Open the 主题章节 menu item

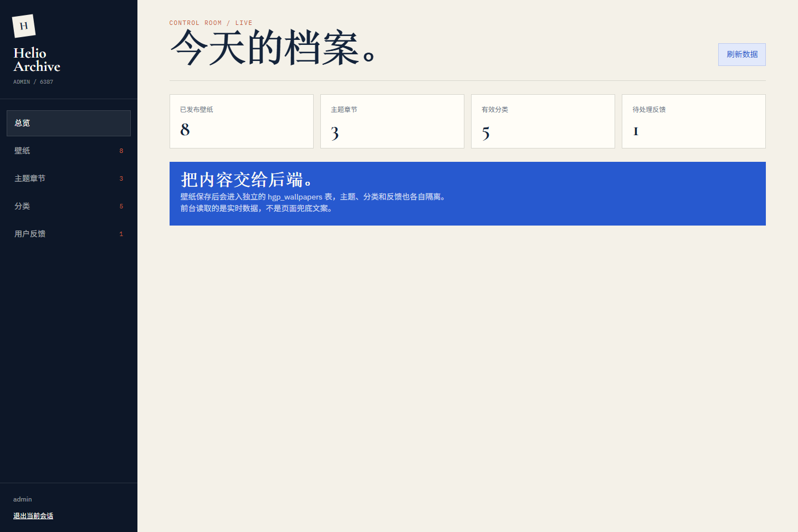click(x=69, y=178)
